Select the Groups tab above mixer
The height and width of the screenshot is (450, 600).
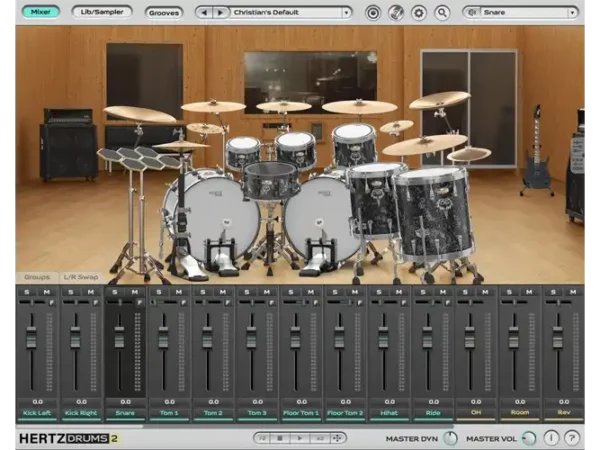pyautogui.click(x=37, y=277)
